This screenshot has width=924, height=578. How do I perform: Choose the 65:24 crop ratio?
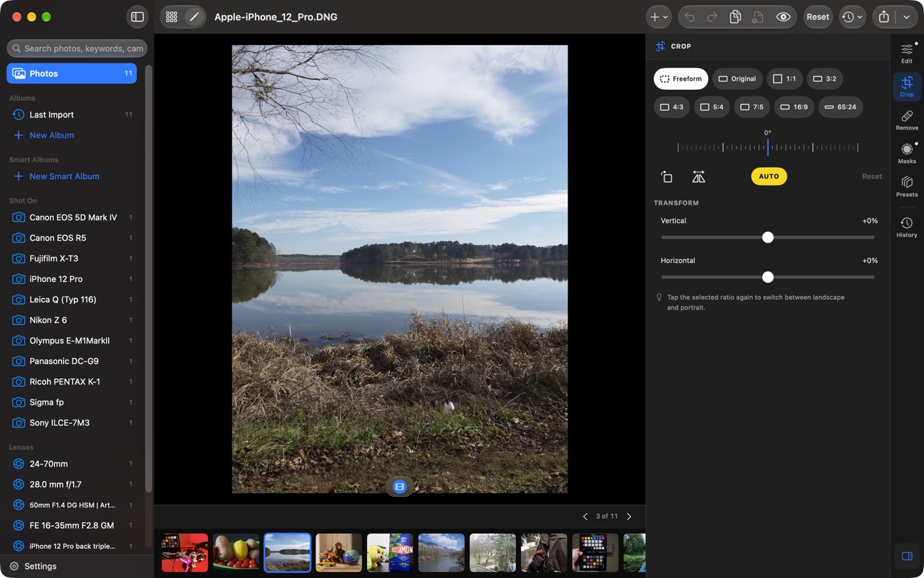coord(841,107)
